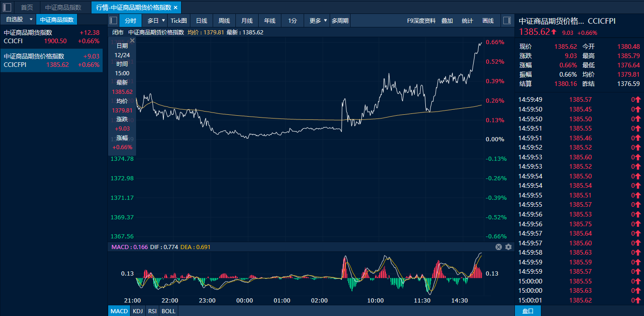Select the 中证商品期货指数 CCICFI row

(51, 37)
